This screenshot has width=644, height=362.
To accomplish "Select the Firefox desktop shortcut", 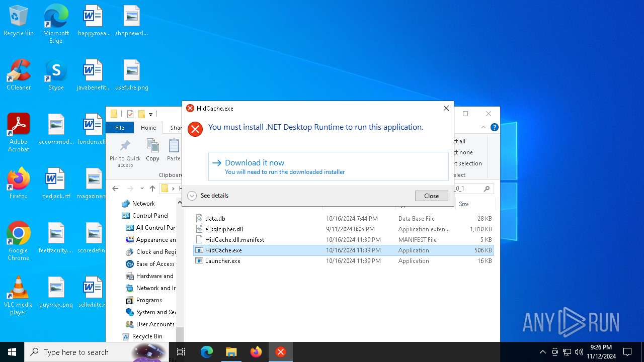I will [x=19, y=184].
